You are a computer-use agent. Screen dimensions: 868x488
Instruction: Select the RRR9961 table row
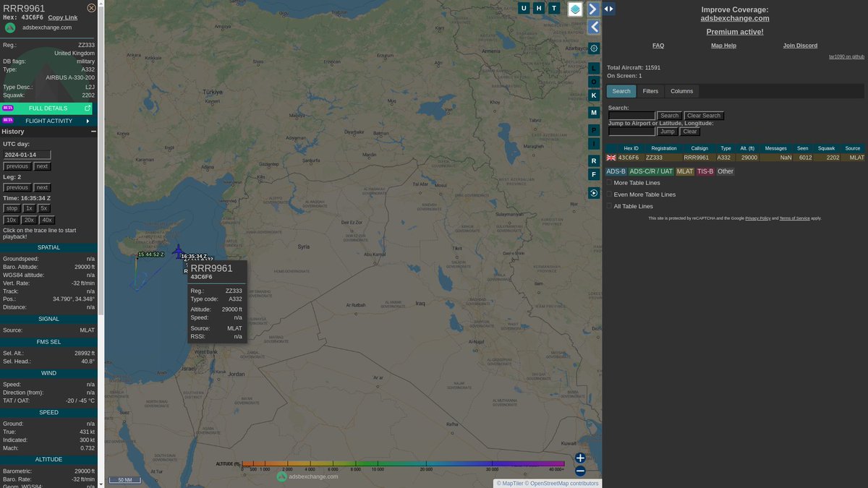(735, 158)
